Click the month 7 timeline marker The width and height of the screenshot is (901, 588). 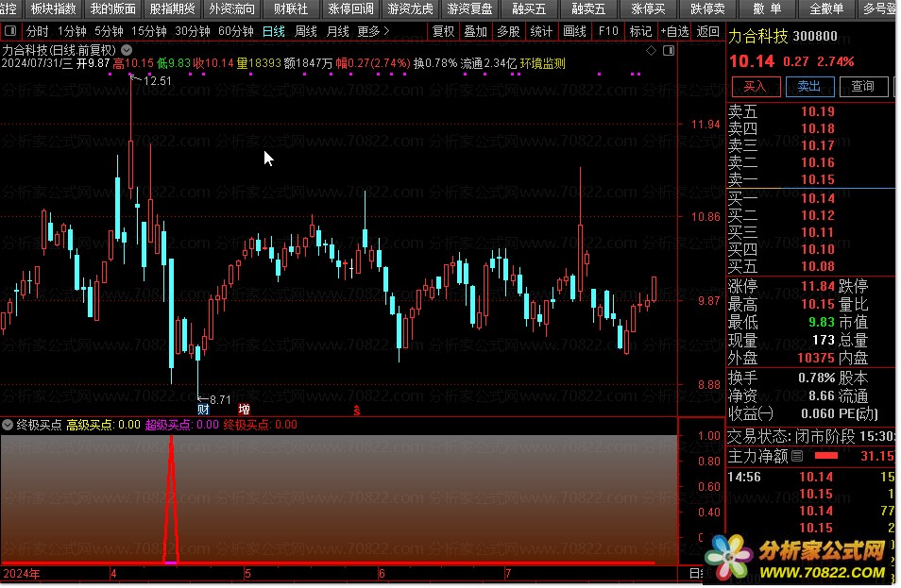[x=508, y=574]
